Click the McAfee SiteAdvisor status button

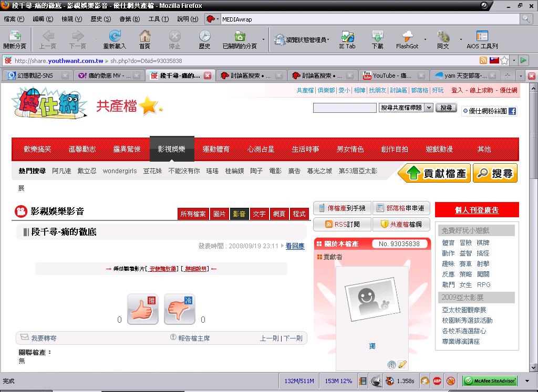tap(490, 381)
